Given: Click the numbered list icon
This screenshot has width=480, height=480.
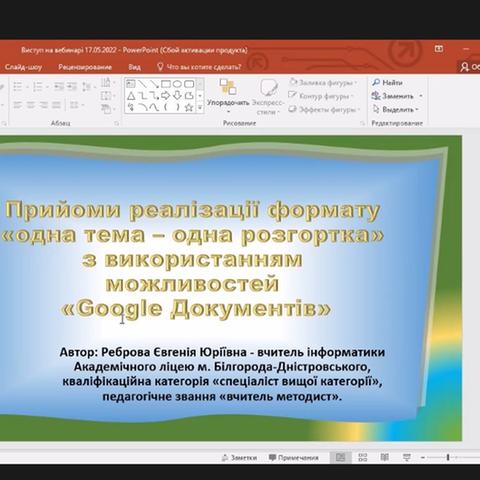Looking at the screenshot, I should [37, 87].
